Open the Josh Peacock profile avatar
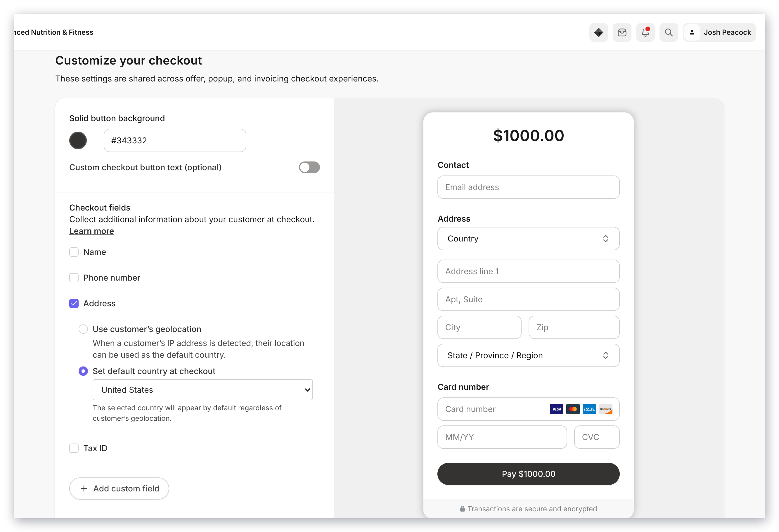 click(x=692, y=32)
